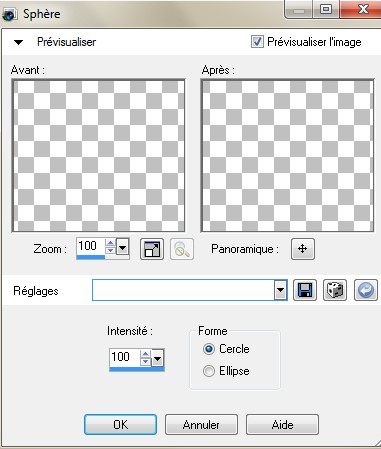Screen dimensions: 381x449
Task: Click the Aide button
Action: pos(282,425)
